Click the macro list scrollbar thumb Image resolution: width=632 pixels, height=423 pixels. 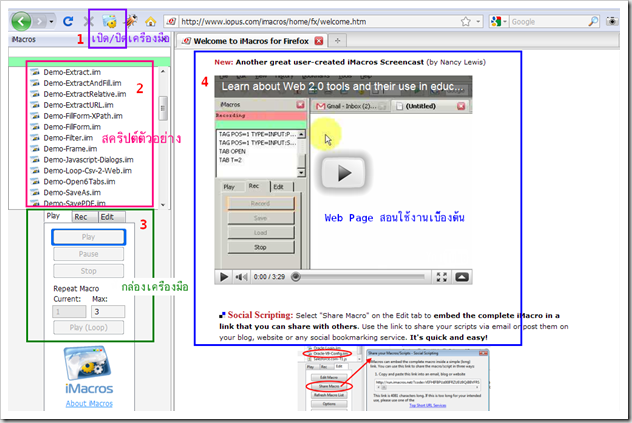(x=163, y=108)
